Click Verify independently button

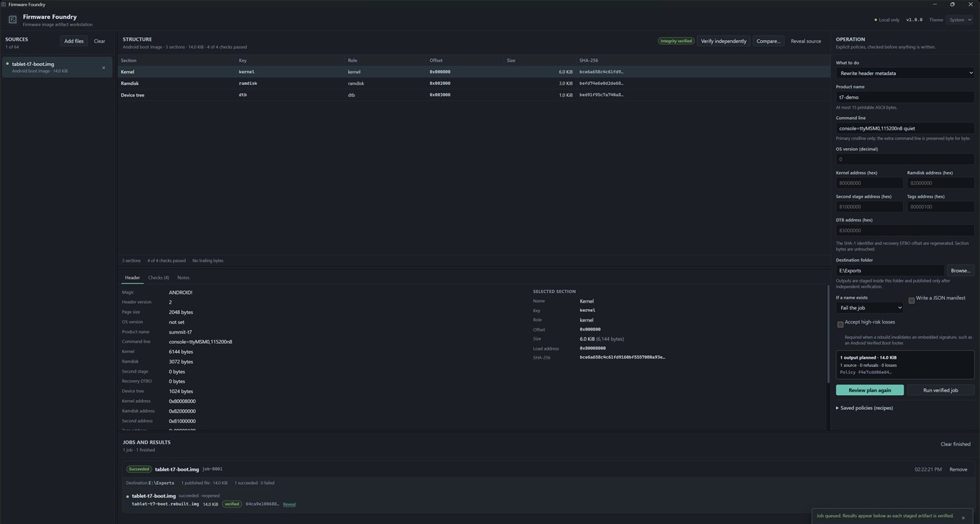pos(724,41)
